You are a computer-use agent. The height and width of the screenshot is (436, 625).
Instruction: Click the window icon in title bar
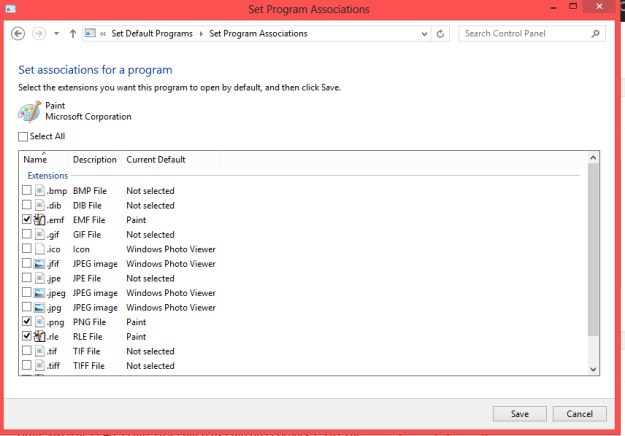click(10, 8)
